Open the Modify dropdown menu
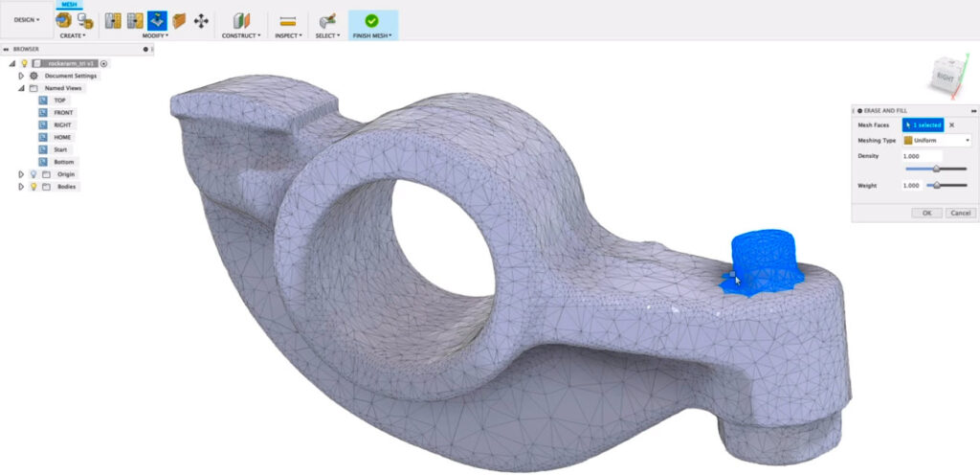This screenshot has width=980, height=475. (x=156, y=35)
